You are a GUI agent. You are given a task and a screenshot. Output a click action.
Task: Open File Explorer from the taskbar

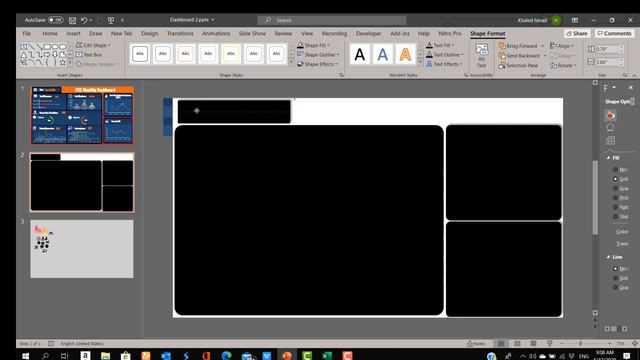(x=105, y=356)
